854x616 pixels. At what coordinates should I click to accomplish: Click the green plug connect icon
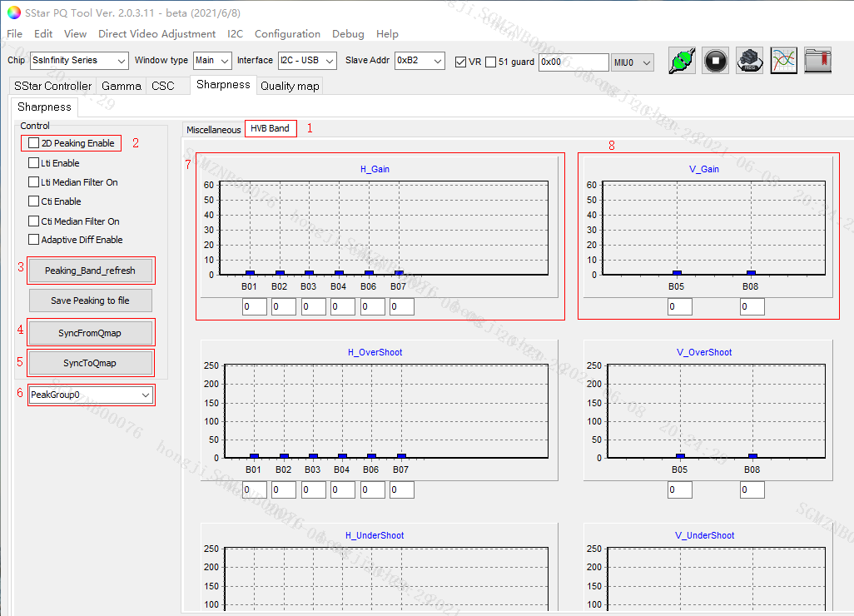(682, 61)
